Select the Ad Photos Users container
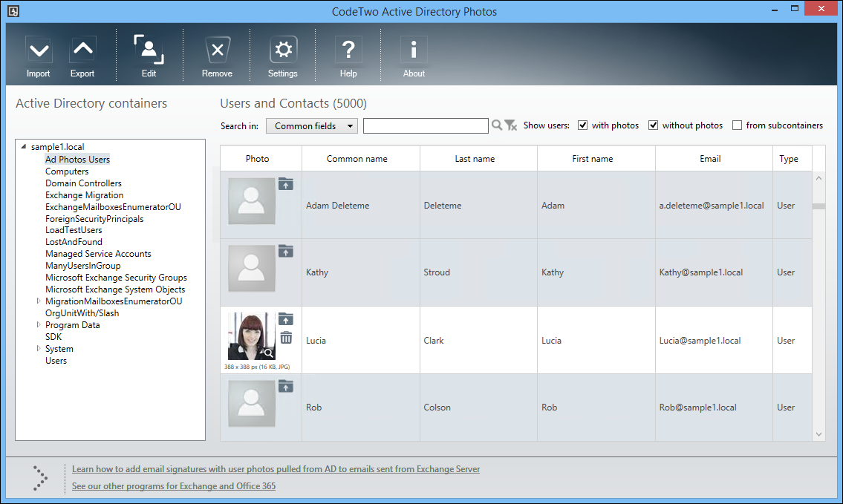The width and height of the screenshot is (843, 504). click(77, 160)
